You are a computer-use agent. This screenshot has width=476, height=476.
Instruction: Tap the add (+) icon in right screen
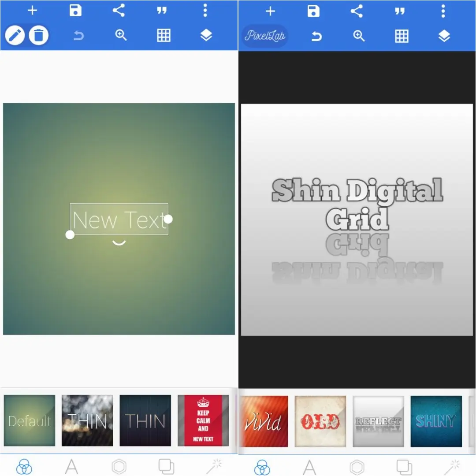click(x=270, y=11)
